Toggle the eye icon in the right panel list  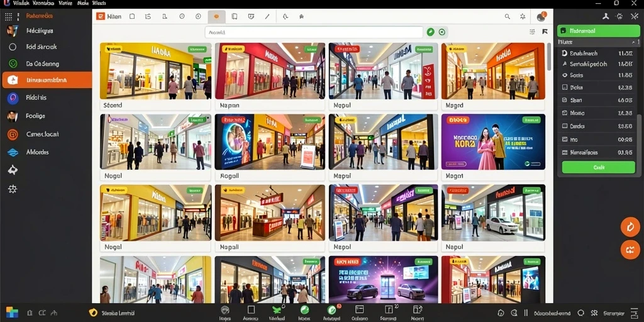[564, 75]
